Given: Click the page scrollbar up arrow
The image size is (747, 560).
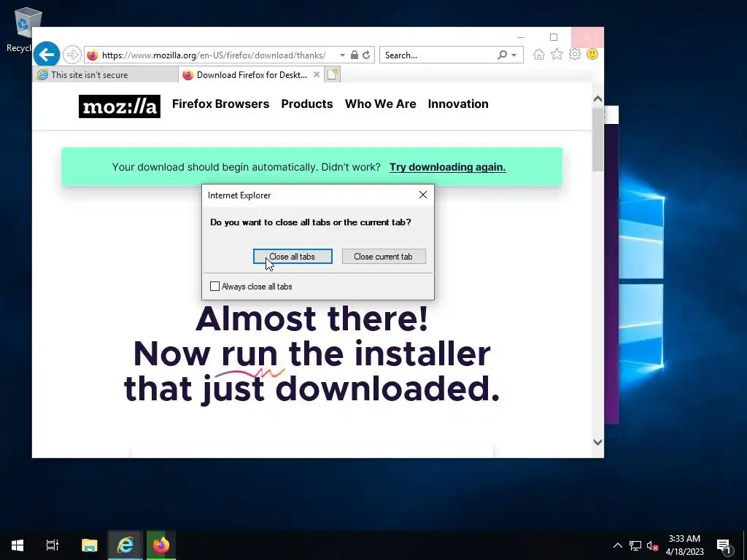Looking at the screenshot, I should click(x=597, y=99).
